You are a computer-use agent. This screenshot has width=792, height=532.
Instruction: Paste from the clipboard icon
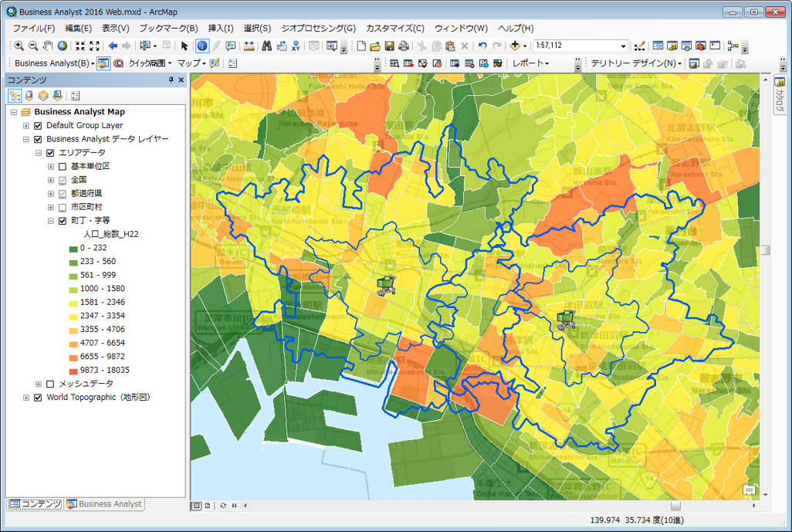(451, 46)
